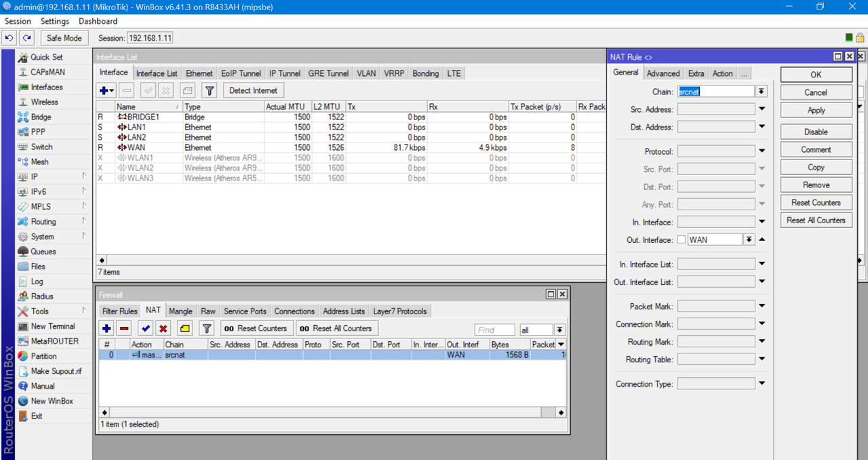The height and width of the screenshot is (460, 868).
Task: Click the Detect Internet button
Action: 253,90
